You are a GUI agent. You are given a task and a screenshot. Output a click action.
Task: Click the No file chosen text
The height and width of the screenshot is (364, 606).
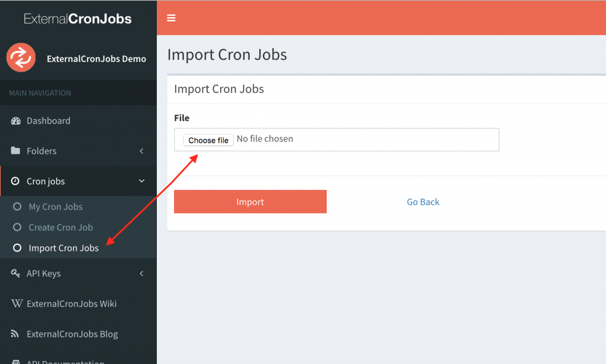pyautogui.click(x=265, y=138)
